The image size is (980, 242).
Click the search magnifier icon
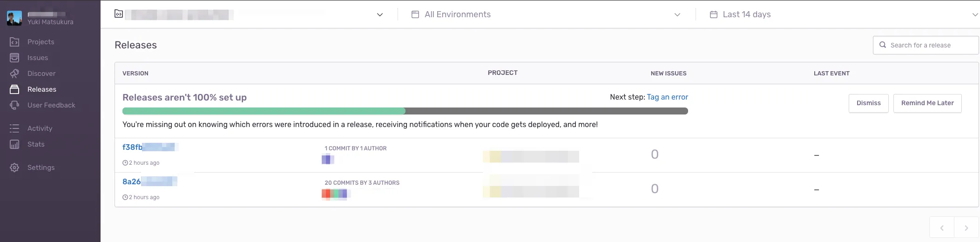coord(882,45)
